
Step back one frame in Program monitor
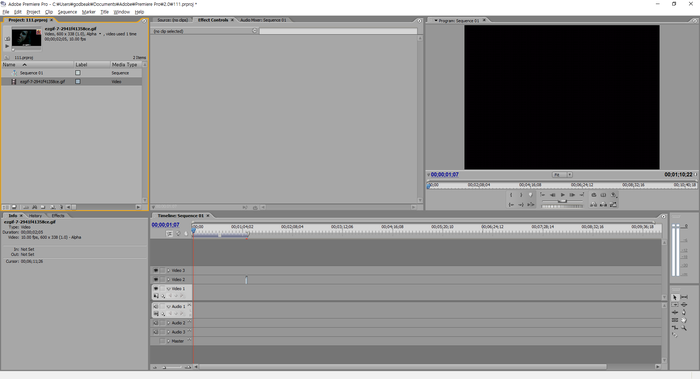(553, 195)
